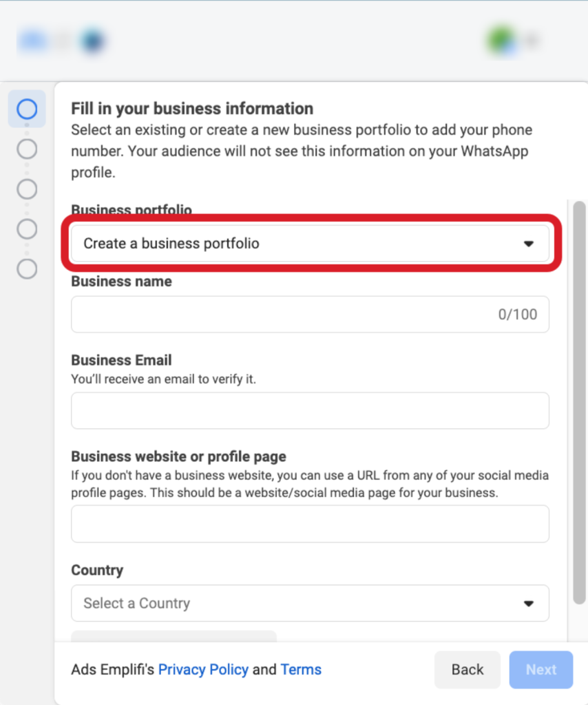Select the third step circle indicator
Viewport: 588px width, 705px height.
coord(27,189)
